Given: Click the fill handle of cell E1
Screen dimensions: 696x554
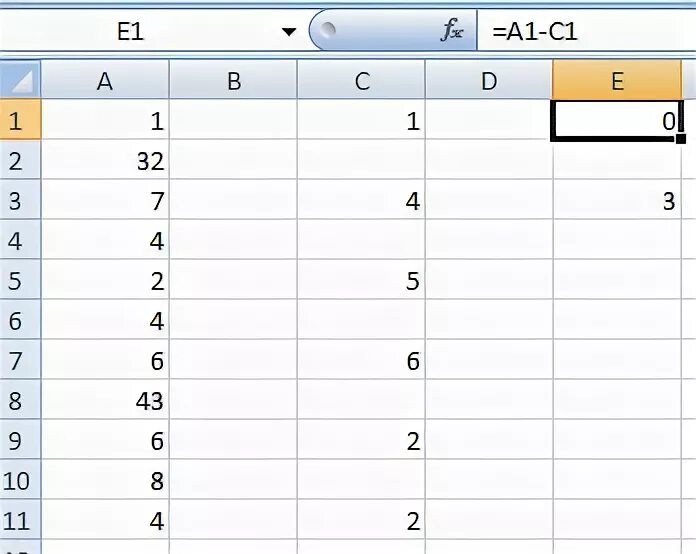Looking at the screenshot, I should click(681, 139).
